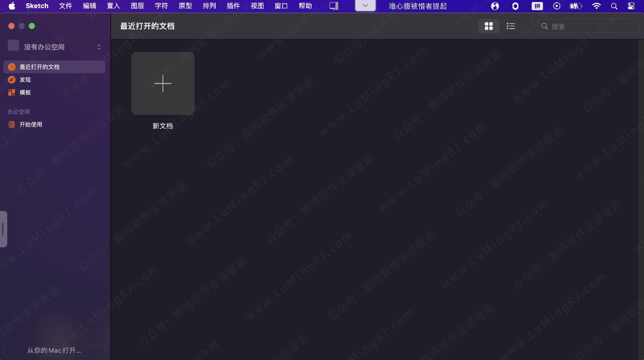Open the 发现 compass section
The image size is (644, 360).
click(24, 79)
